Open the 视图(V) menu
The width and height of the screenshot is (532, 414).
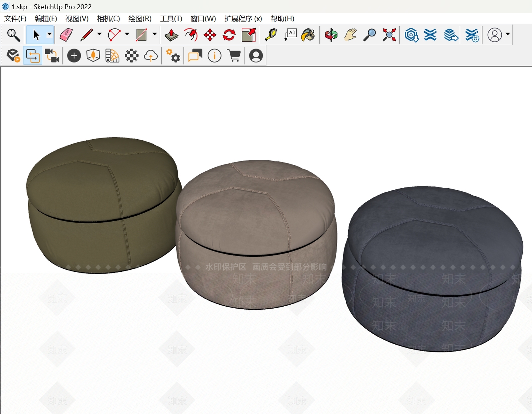point(77,19)
